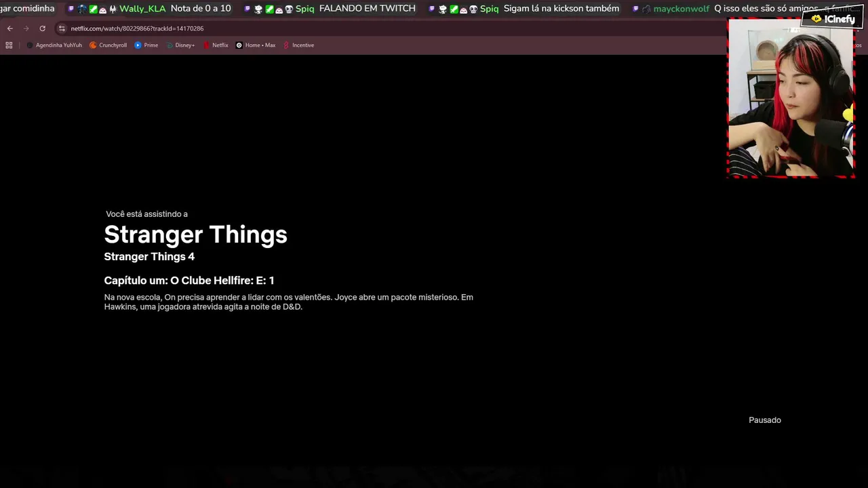Image resolution: width=868 pixels, height=488 pixels.
Task: Click the Pausado status text
Action: [x=765, y=420]
